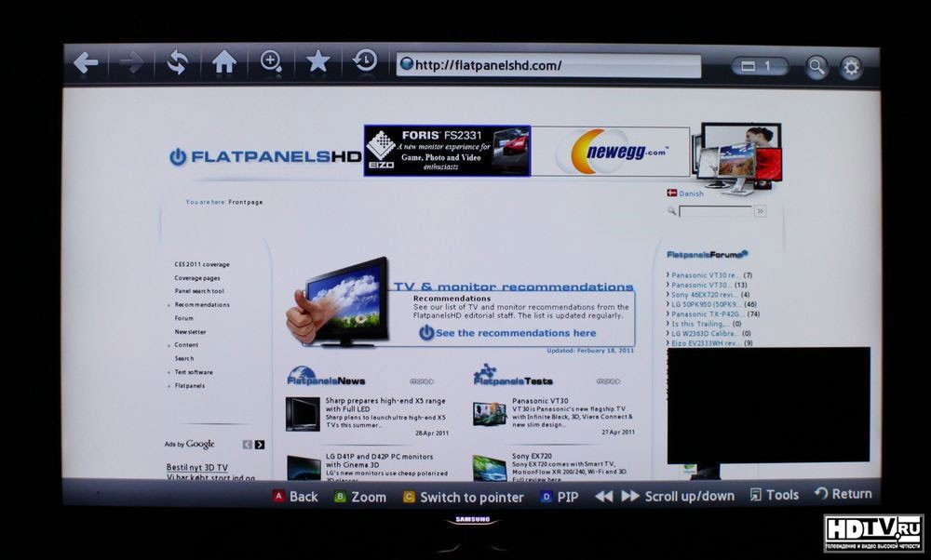Screen dimensions: 931x560
Task: Open Newsletter in side menu
Action: 190,332
